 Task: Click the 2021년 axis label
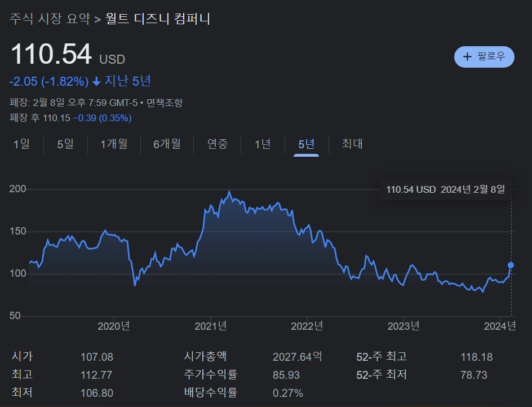click(211, 326)
